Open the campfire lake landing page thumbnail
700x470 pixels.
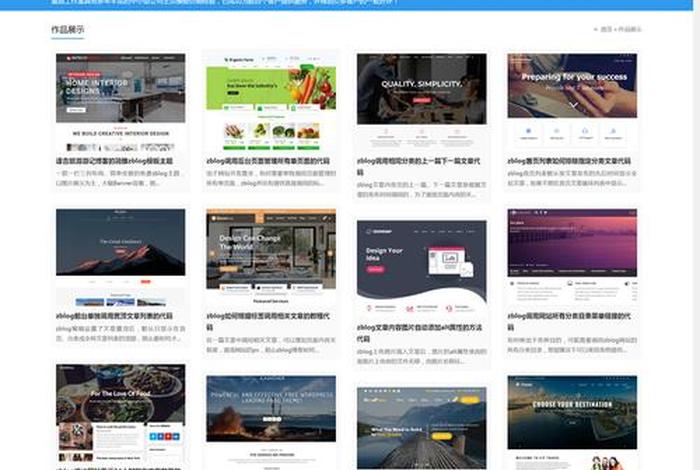[271, 422]
